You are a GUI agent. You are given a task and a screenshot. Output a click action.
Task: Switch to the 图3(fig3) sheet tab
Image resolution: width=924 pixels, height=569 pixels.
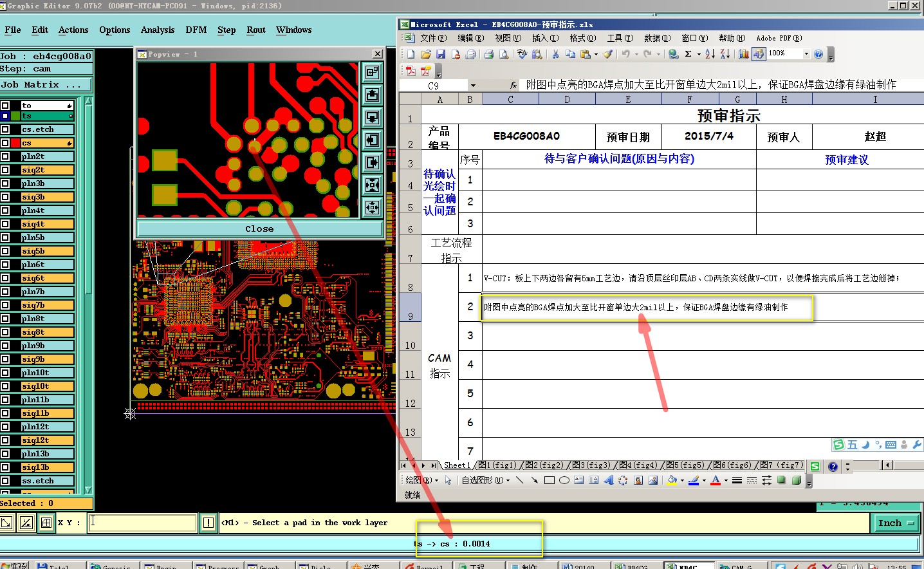pyautogui.click(x=592, y=465)
